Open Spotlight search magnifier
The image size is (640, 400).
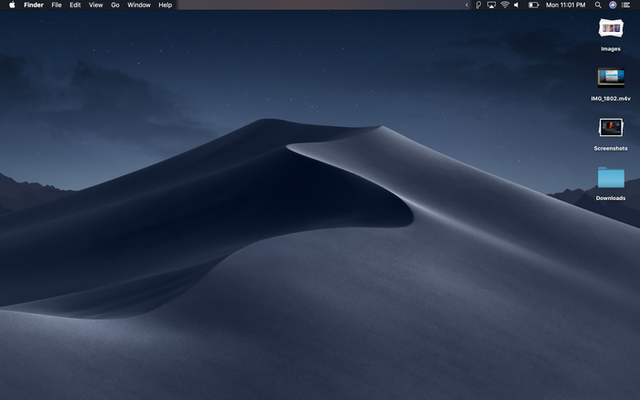pos(598,5)
